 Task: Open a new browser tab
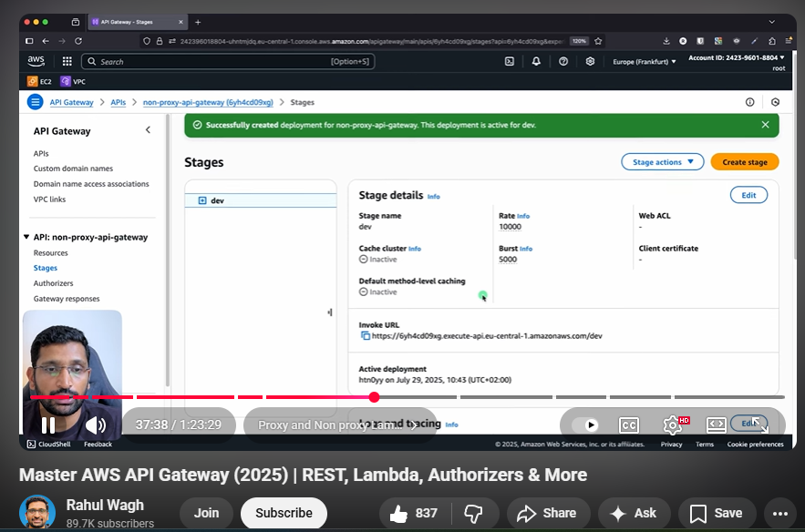(198, 22)
